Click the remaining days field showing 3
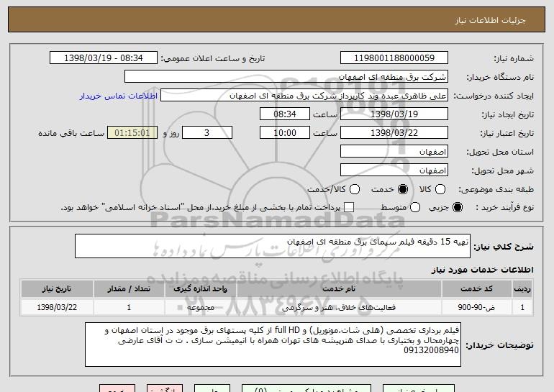This screenshot has width=554, height=392. [207, 133]
